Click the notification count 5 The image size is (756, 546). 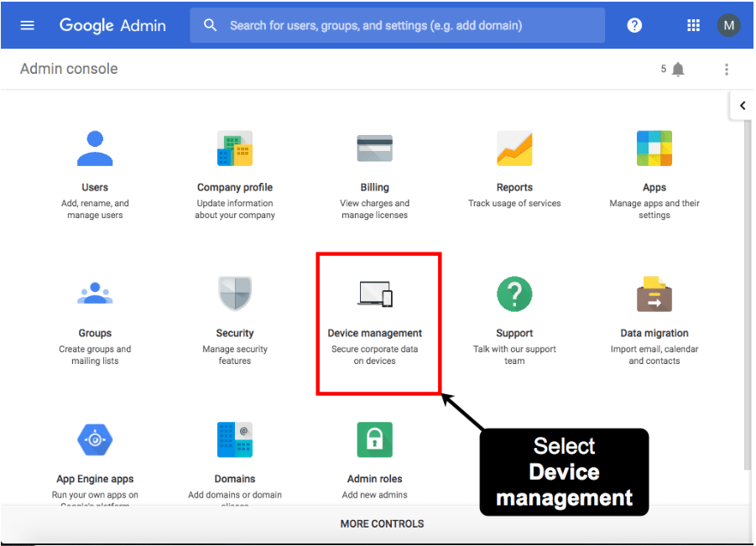click(x=664, y=69)
